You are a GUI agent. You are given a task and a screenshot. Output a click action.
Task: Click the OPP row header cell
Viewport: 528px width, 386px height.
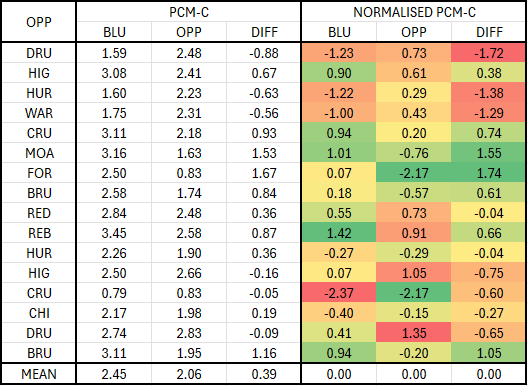[x=39, y=22]
